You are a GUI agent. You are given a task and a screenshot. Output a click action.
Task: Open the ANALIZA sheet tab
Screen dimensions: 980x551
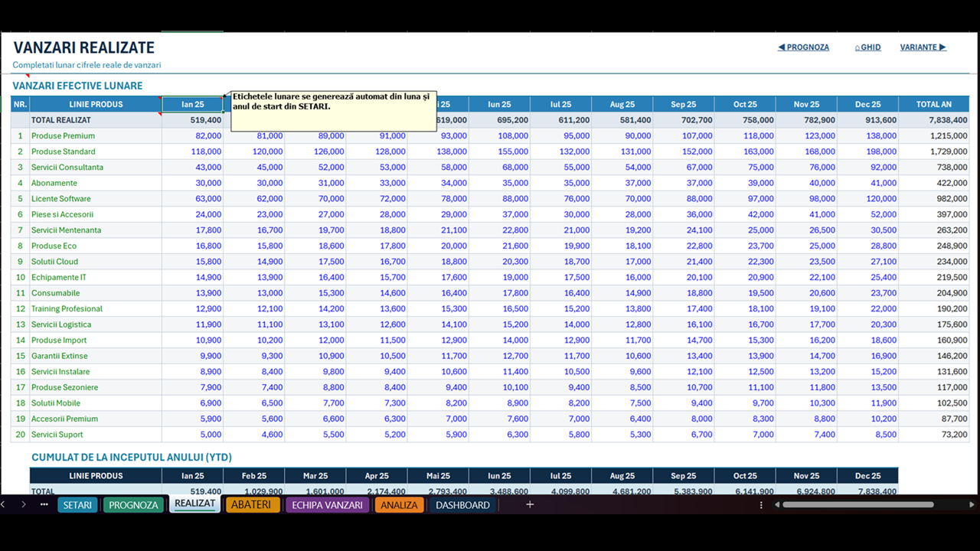399,505
